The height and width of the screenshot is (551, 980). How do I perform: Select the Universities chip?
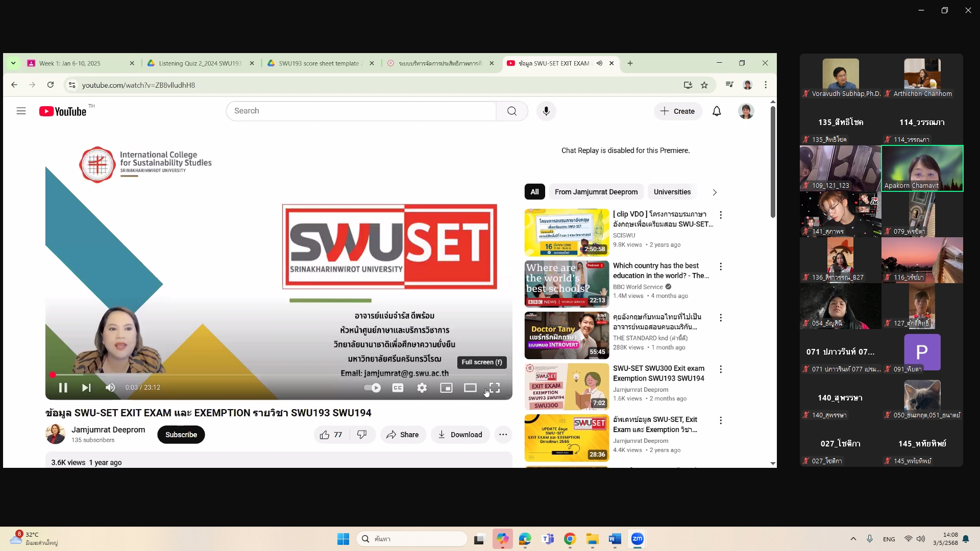click(672, 192)
